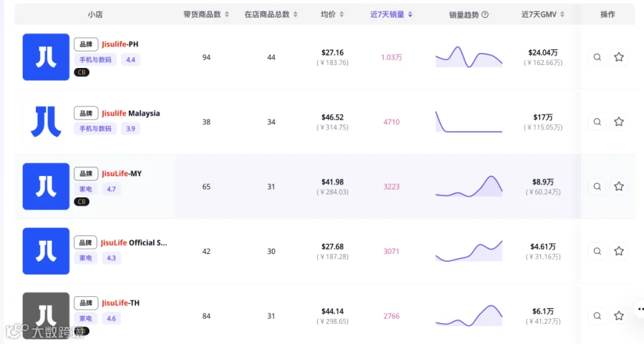Click the 1.03万 weekly sales value
644x344 pixels.
[x=391, y=57]
